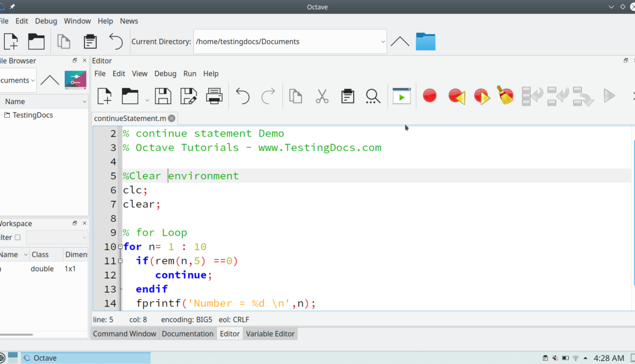Click the debug Continue arrow icon
Screen dimensions: 635x364
click(609, 96)
